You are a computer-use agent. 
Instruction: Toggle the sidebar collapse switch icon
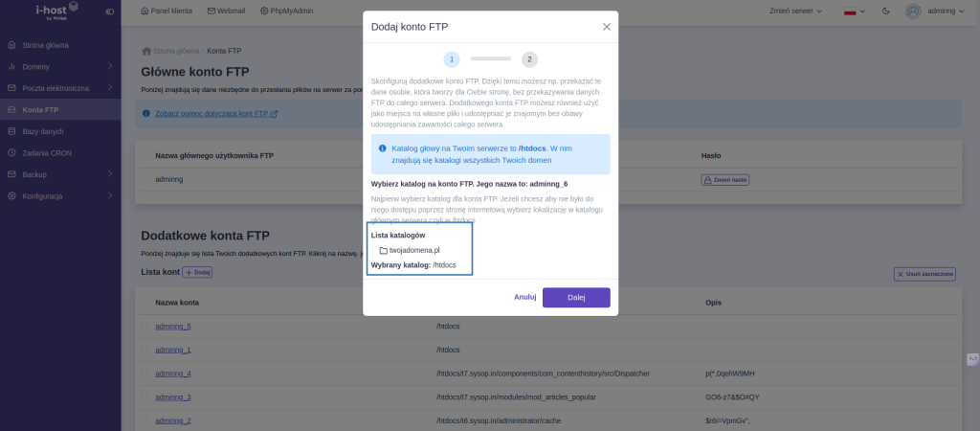(x=110, y=11)
